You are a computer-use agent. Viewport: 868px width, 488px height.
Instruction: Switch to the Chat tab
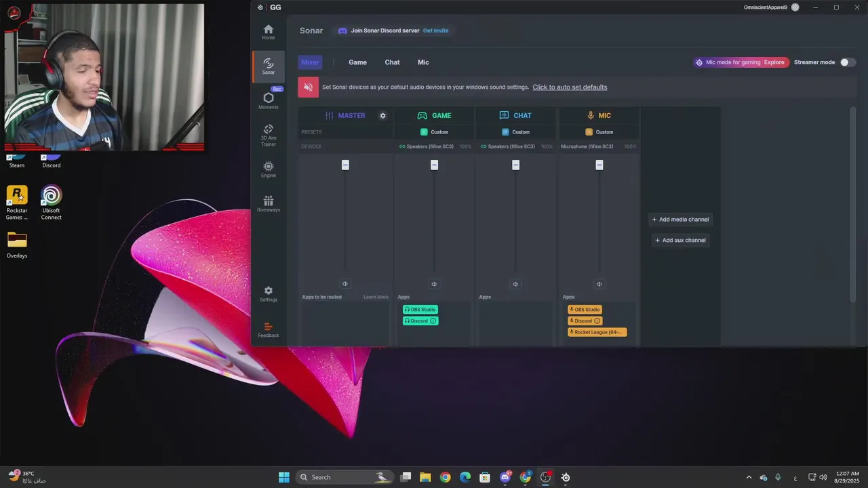coord(392,62)
